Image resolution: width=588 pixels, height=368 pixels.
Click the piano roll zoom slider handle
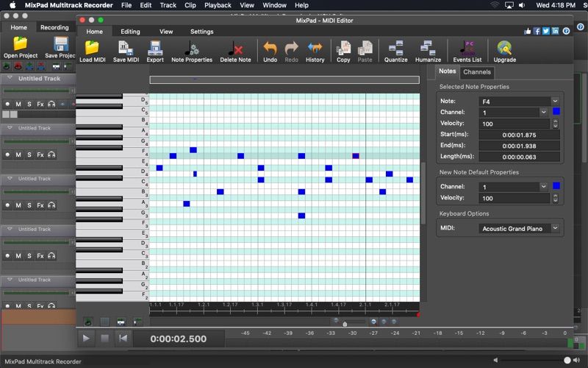pos(345,324)
